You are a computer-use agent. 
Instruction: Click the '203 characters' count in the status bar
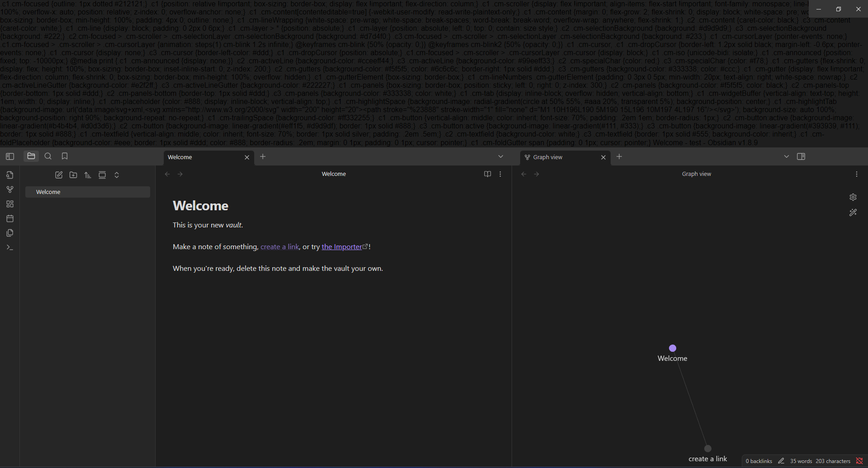pyautogui.click(x=833, y=461)
